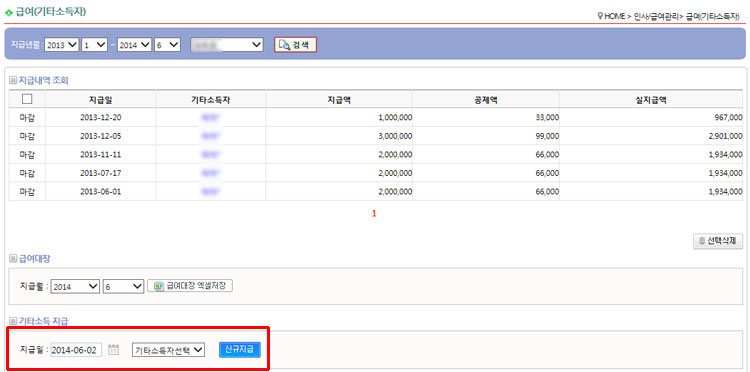
Task: Click 급여대장 엑셀저장 button
Action: click(190, 286)
